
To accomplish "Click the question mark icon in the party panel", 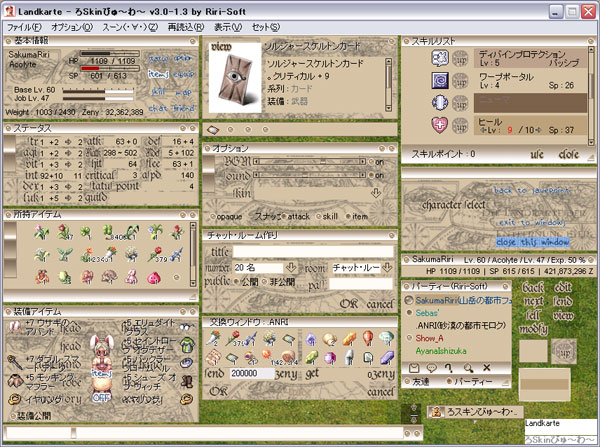I will [450, 368].
